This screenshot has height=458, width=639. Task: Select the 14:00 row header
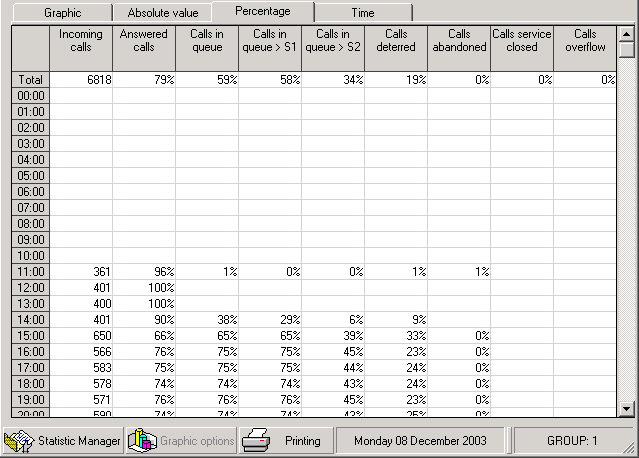[x=31, y=319]
